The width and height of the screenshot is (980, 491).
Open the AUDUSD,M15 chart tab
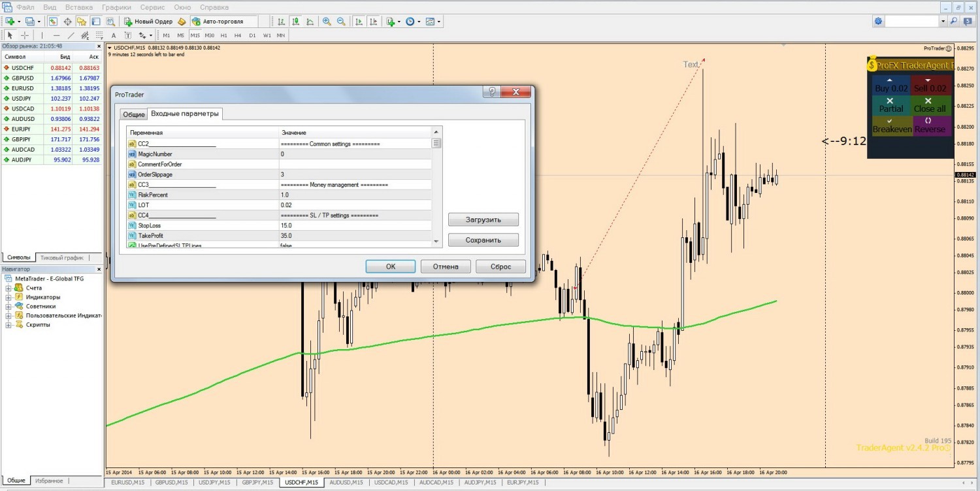pos(346,483)
